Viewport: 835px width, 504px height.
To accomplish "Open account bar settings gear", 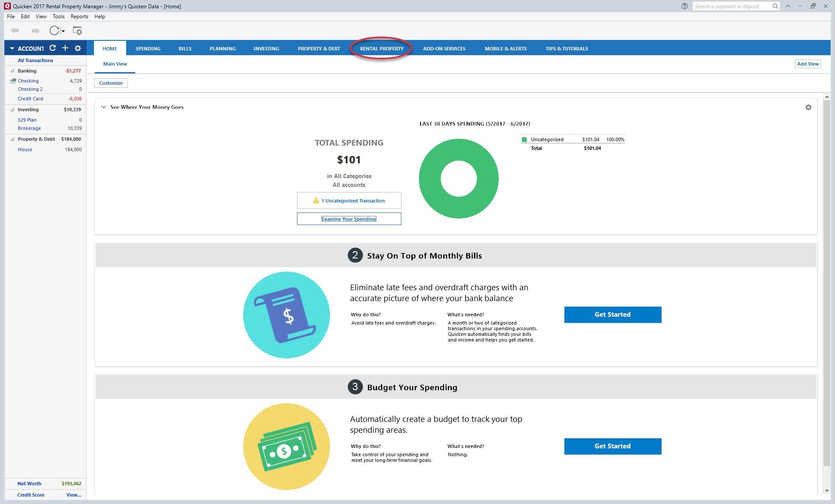I will (x=78, y=48).
